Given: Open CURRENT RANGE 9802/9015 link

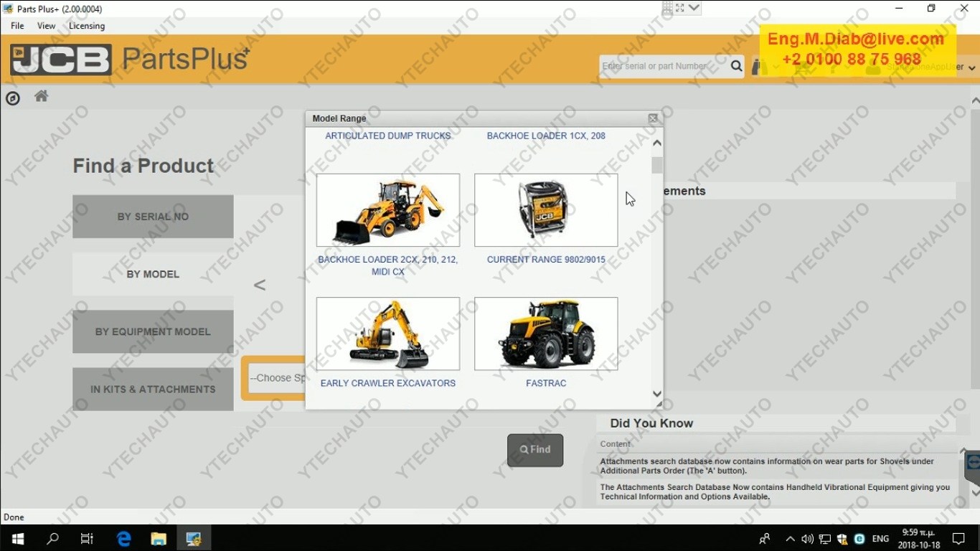Looking at the screenshot, I should [x=546, y=260].
